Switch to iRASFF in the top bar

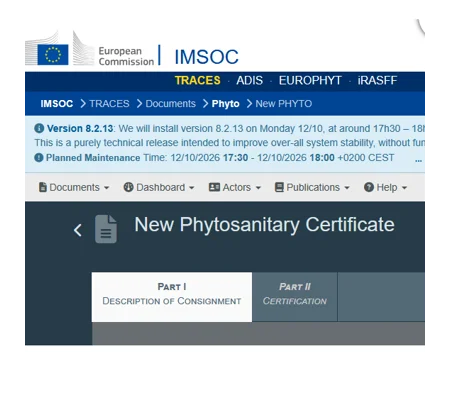[377, 80]
